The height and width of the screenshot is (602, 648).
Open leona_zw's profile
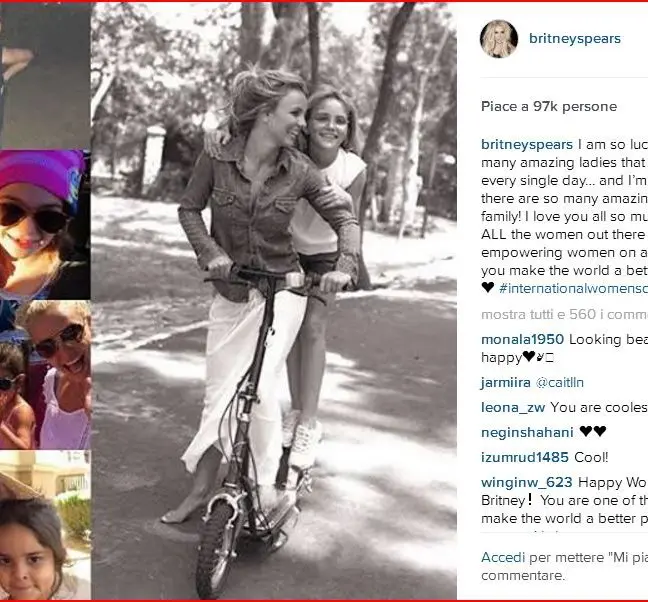(514, 407)
